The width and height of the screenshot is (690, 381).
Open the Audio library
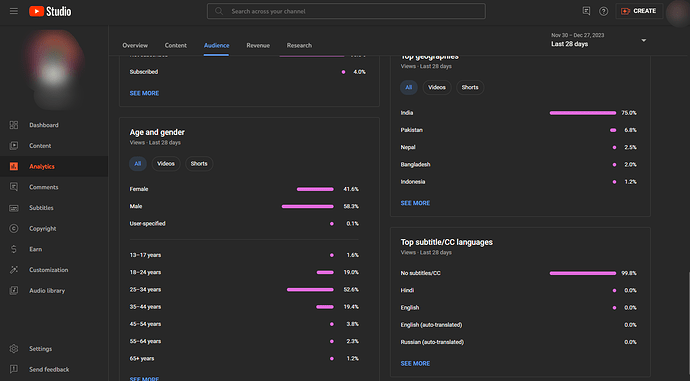click(47, 290)
